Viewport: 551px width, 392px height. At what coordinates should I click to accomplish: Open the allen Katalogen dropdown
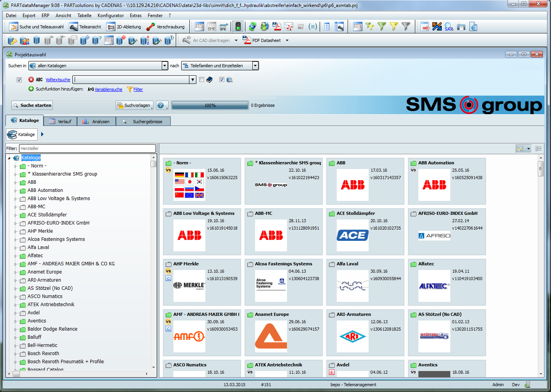point(164,65)
